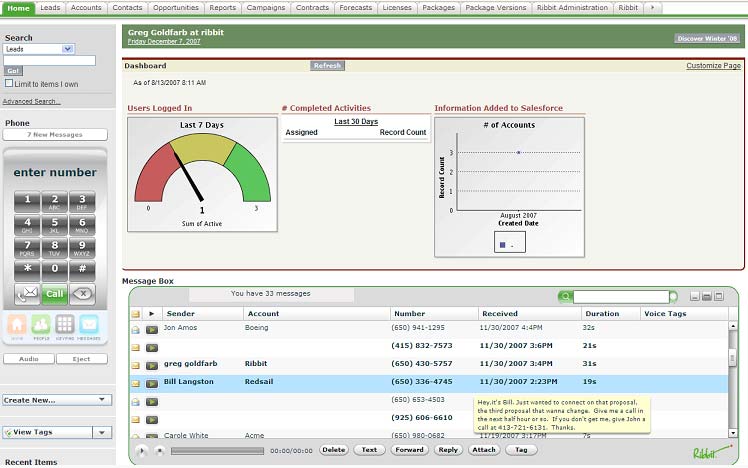Click the green search icon in Message Box
Viewport: 748px width, 468px height.
(566, 297)
